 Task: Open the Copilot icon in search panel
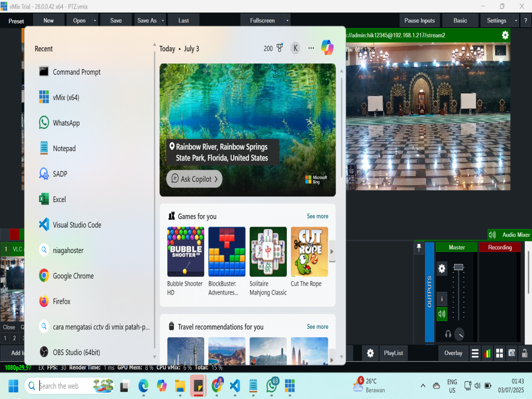click(x=327, y=48)
